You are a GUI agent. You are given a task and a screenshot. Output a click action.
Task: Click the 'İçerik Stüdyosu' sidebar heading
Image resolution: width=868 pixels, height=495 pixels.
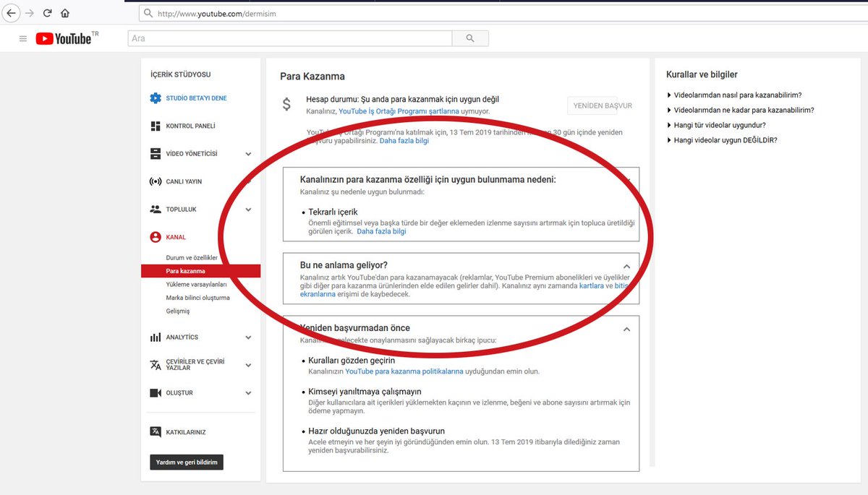pos(180,74)
